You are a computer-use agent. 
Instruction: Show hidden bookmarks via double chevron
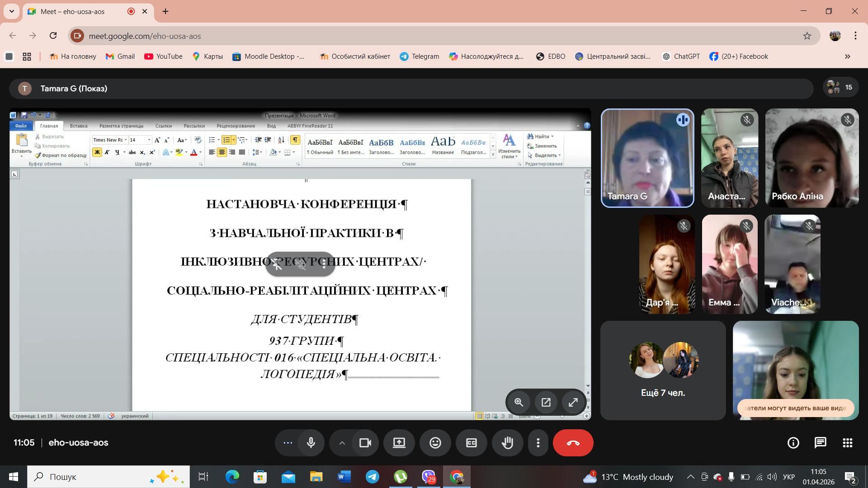tap(847, 56)
